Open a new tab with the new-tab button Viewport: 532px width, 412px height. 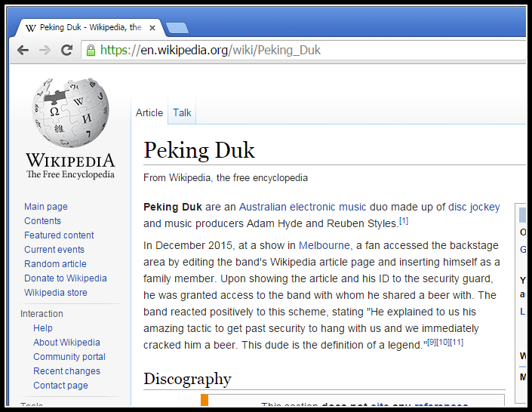coord(177,28)
